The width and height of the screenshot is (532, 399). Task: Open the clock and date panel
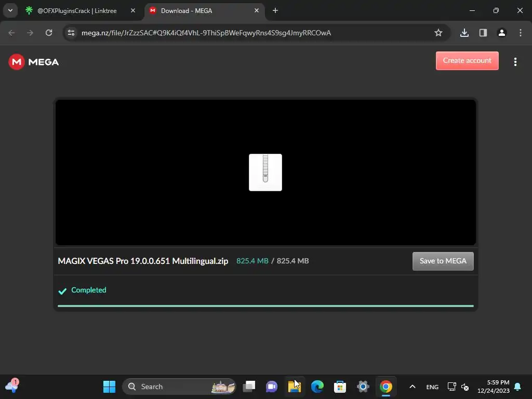pyautogui.click(x=494, y=387)
